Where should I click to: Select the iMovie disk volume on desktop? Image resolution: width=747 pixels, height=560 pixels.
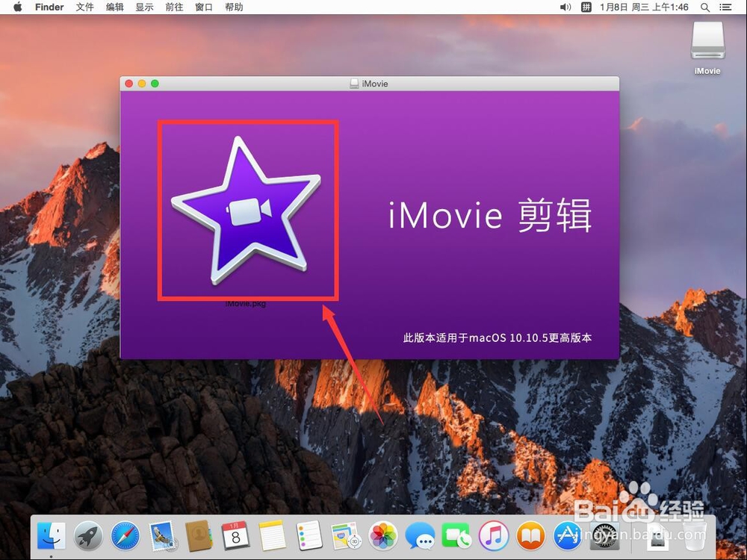[707, 48]
